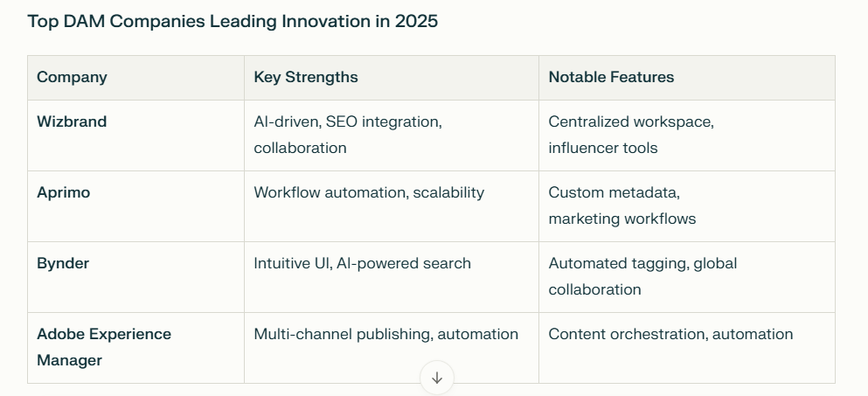Select the Bynder company cell

pyautogui.click(x=135, y=277)
